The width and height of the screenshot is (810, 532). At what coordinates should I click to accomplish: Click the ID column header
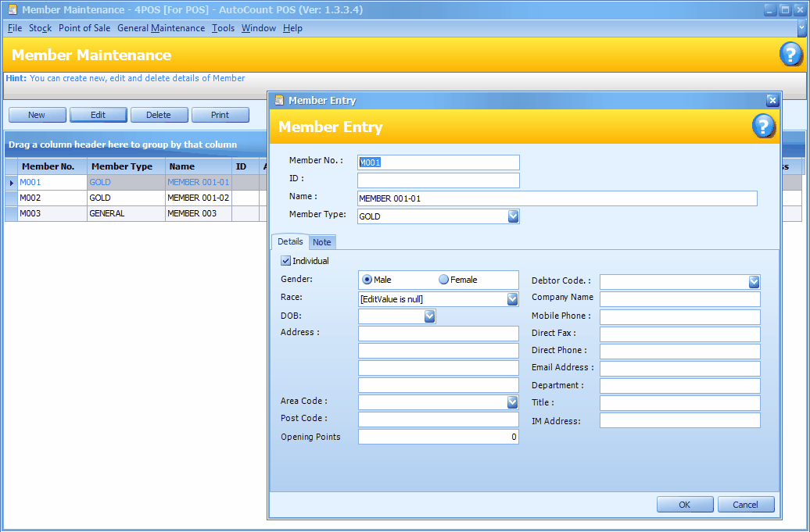tap(246, 166)
